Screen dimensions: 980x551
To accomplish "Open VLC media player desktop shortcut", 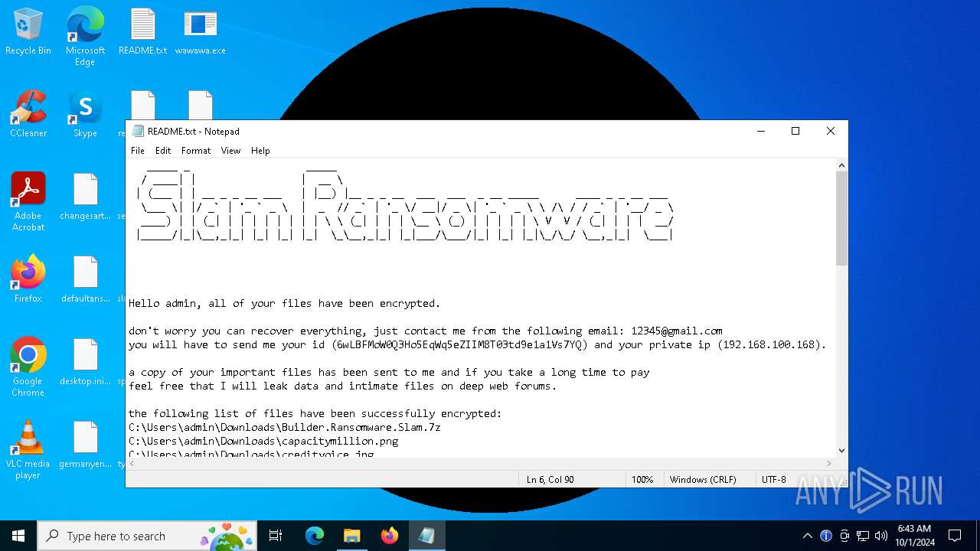I will [x=28, y=450].
